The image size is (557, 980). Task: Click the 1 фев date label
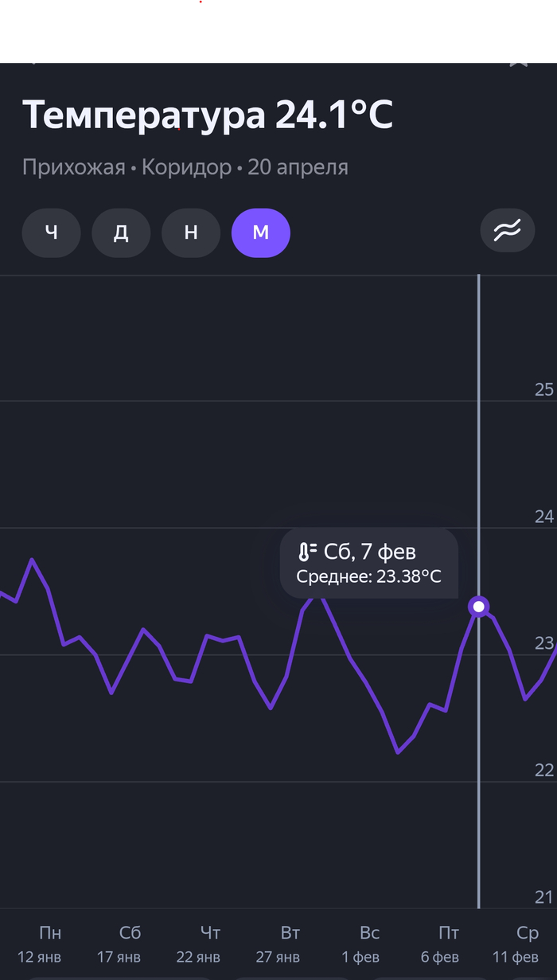point(360,957)
